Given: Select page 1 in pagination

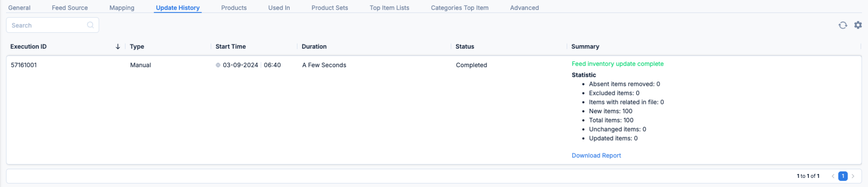Looking at the screenshot, I should pos(843,176).
